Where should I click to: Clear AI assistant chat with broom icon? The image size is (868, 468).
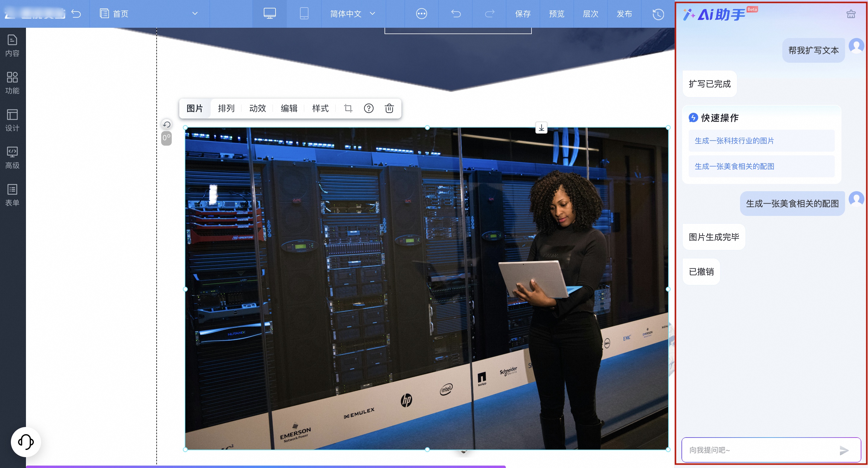[851, 14]
